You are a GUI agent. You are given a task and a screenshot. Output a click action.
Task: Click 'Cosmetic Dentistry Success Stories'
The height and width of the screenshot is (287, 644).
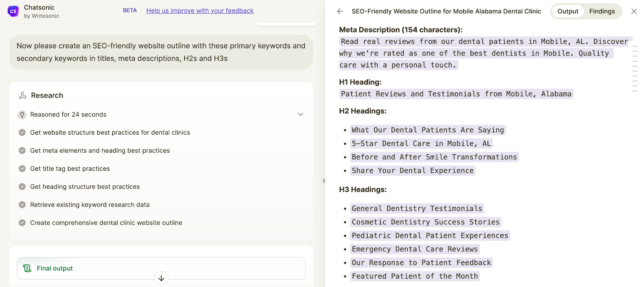click(x=425, y=222)
